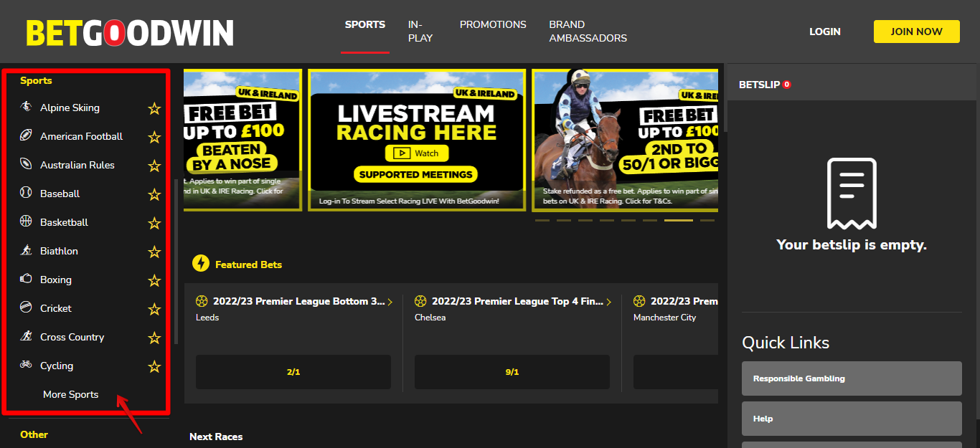
Task: Select Leeds 2/1 odds button
Action: pos(293,372)
